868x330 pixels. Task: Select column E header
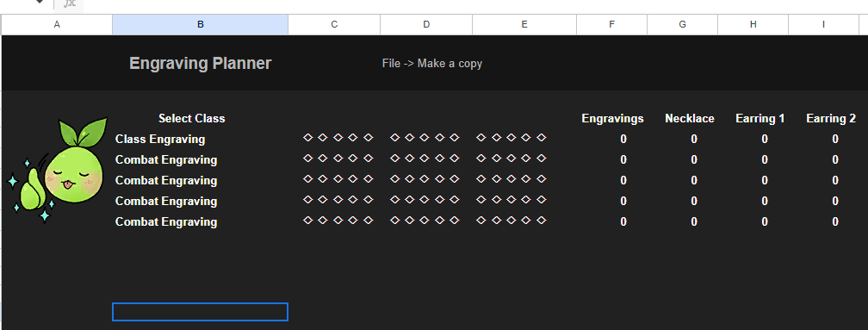(524, 24)
